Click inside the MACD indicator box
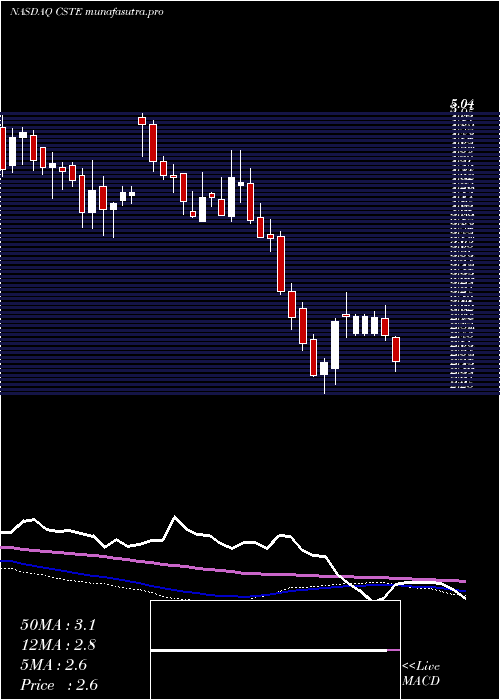 point(275,650)
